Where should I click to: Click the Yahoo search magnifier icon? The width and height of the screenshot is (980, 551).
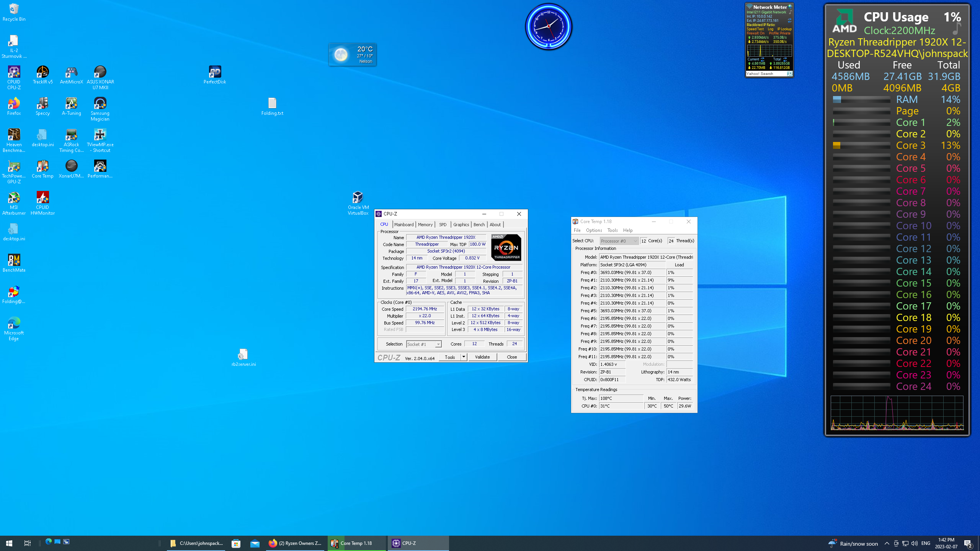pyautogui.click(x=789, y=74)
